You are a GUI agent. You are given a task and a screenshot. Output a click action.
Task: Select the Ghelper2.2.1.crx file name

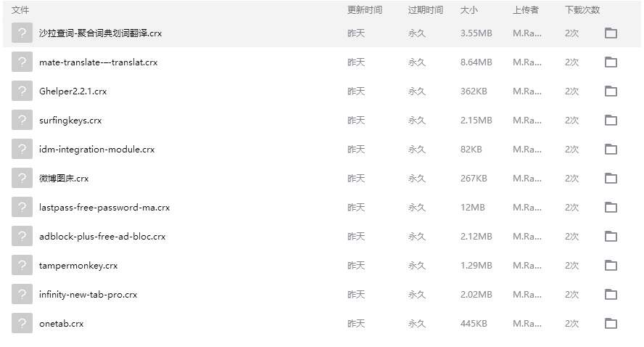73,91
